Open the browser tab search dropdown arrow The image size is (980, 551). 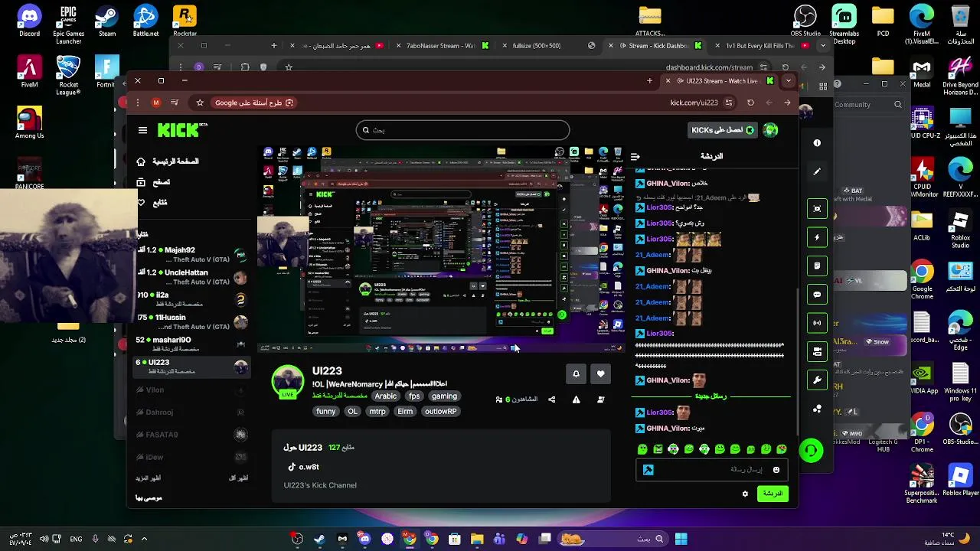coord(789,80)
